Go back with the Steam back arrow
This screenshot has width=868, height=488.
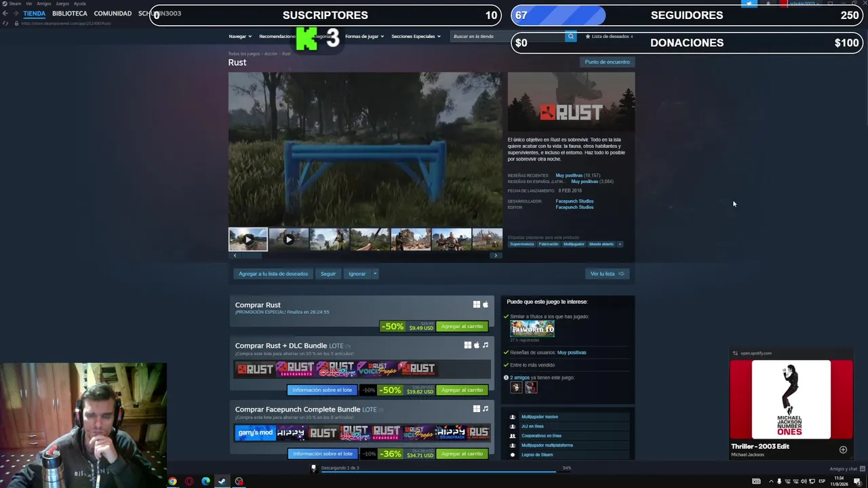(5, 14)
